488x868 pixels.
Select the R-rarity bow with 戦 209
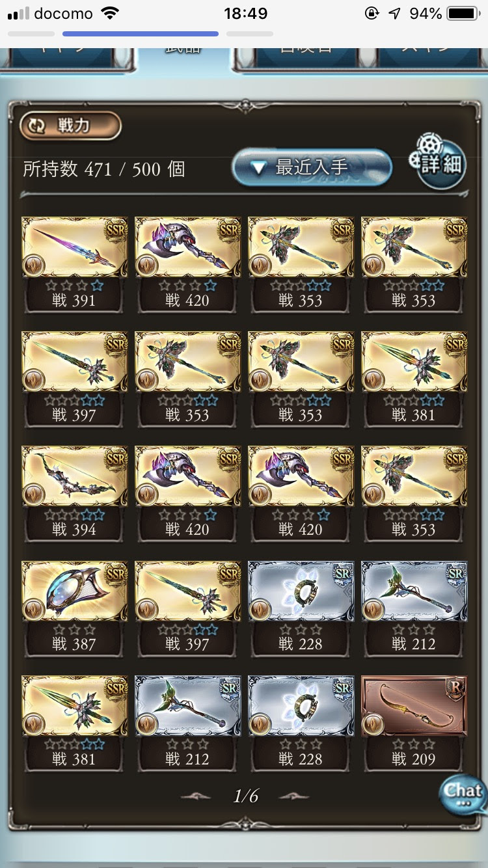pyautogui.click(x=414, y=723)
